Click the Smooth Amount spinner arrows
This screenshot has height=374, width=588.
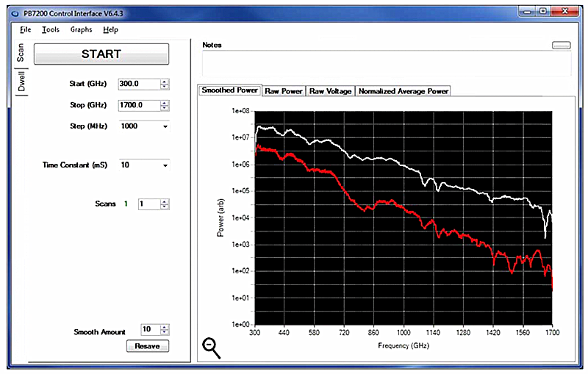(165, 330)
